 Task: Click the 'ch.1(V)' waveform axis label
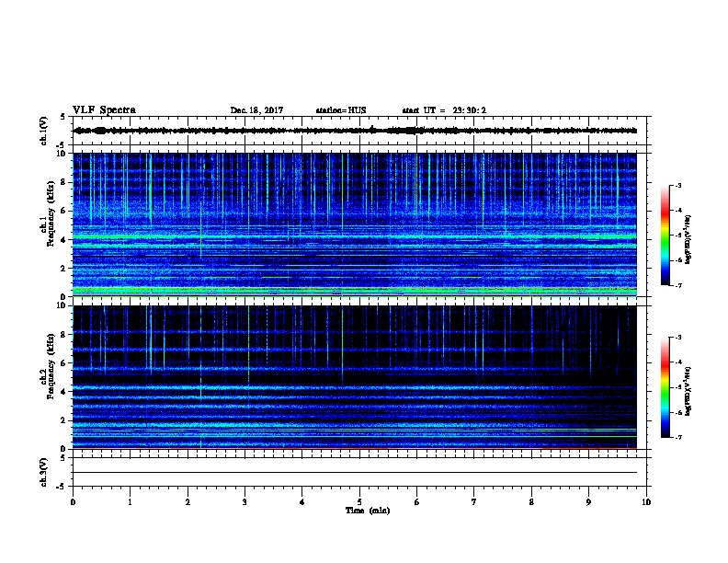point(43,131)
